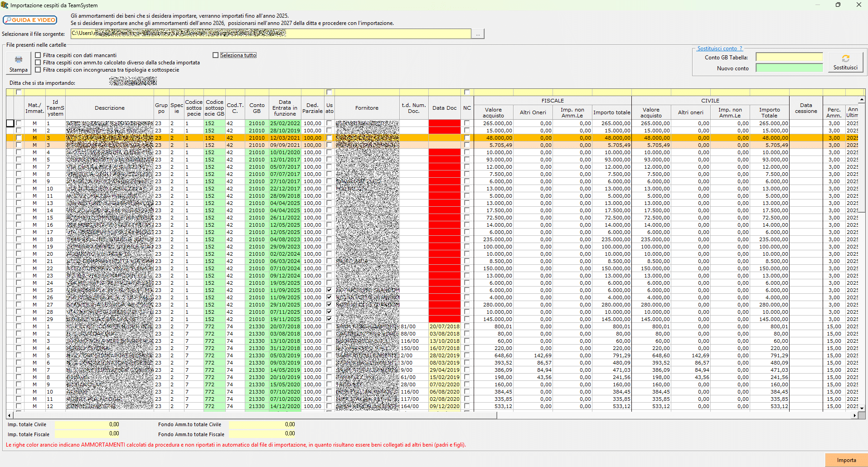Screen dimensions: 868x467
Task: Open the Guida e Video help button
Action: [x=30, y=20]
